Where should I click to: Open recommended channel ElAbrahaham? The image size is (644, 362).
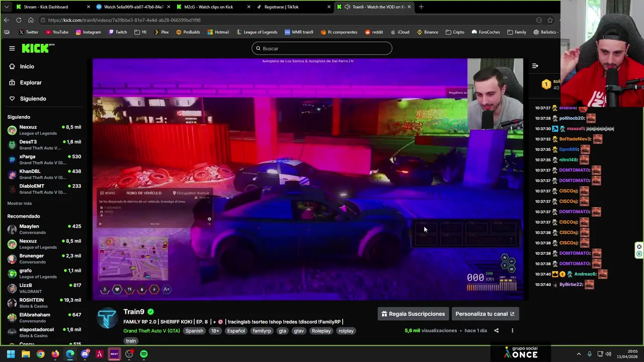tap(44, 317)
